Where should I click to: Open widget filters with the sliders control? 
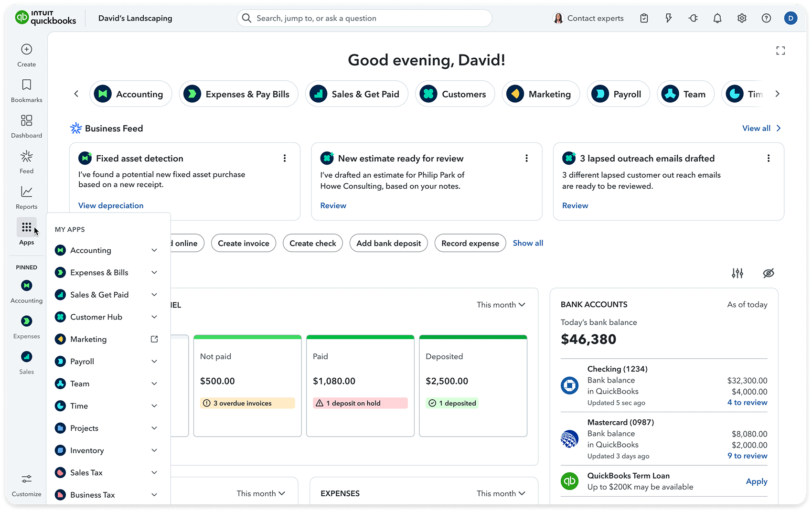[x=737, y=273]
